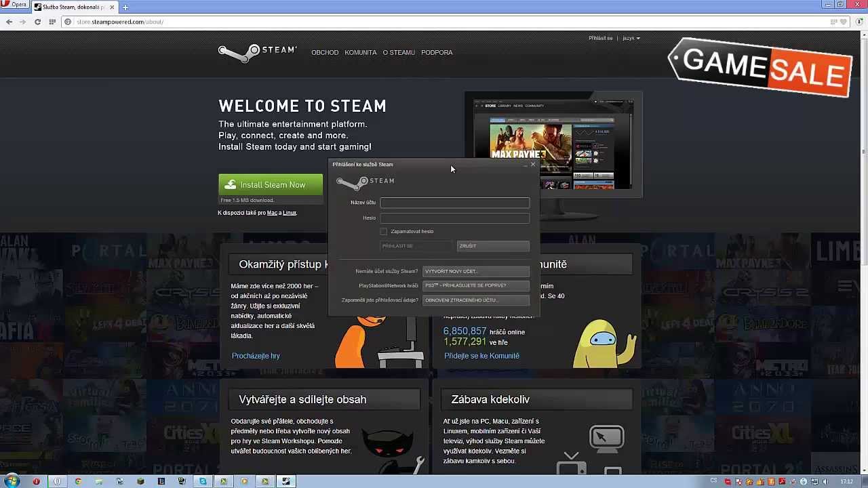Open the Skype taskbar icon
868x488 pixels.
[x=203, y=481]
